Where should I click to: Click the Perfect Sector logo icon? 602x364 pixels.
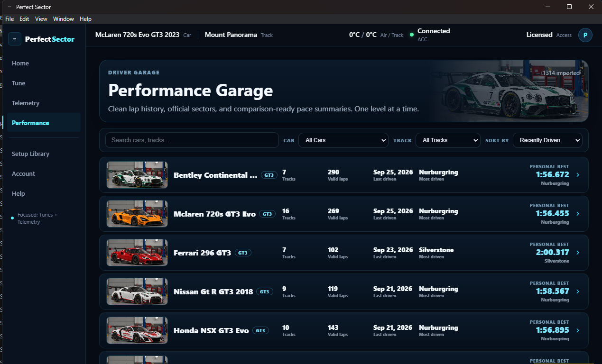(15, 39)
